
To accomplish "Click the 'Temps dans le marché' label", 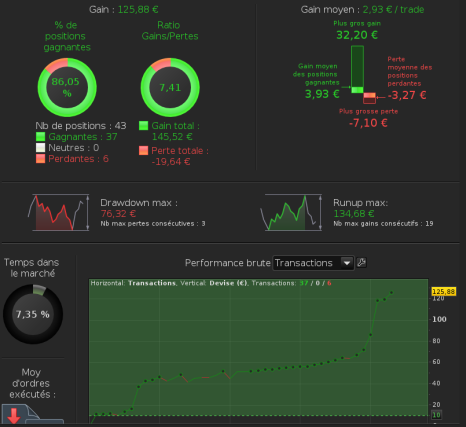I will pyautogui.click(x=32, y=268).
